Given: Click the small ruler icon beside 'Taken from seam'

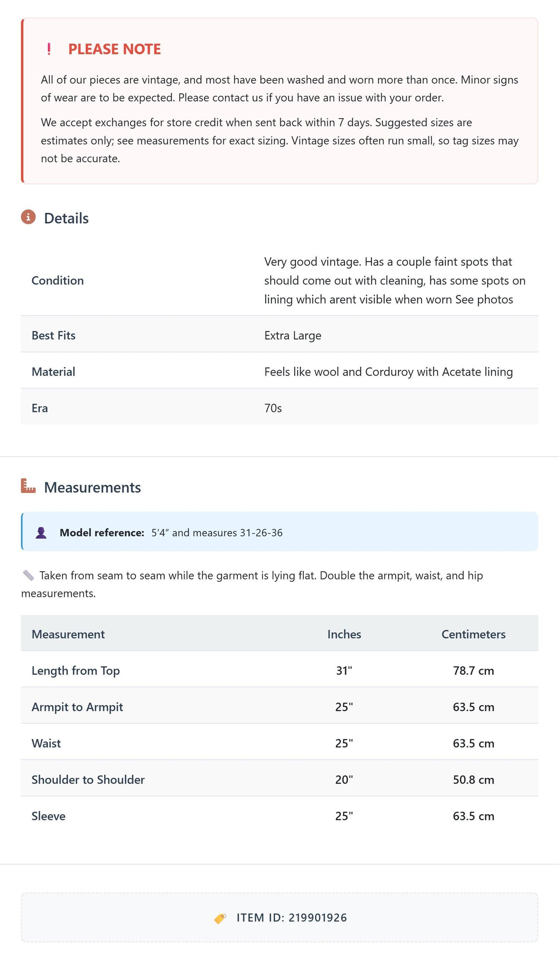Looking at the screenshot, I should click(28, 576).
